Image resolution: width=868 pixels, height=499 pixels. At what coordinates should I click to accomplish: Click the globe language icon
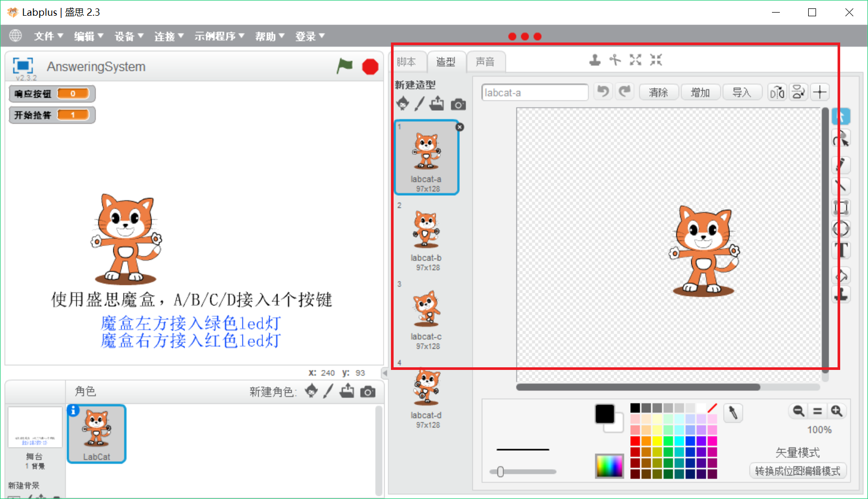16,36
